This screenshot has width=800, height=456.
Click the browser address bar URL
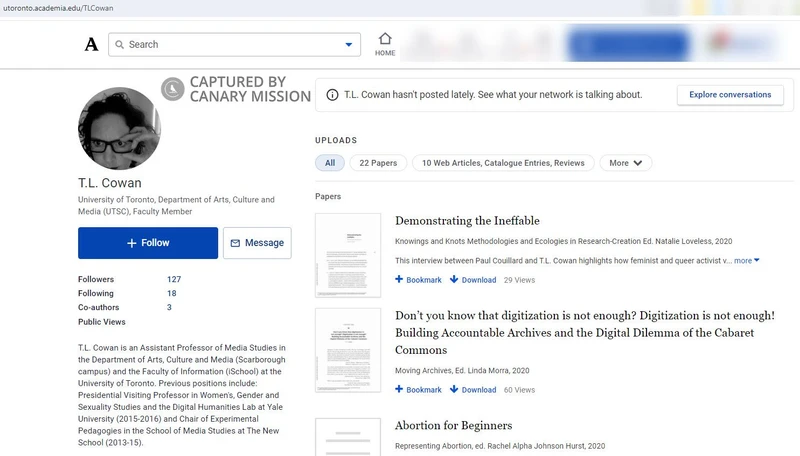[x=58, y=8]
